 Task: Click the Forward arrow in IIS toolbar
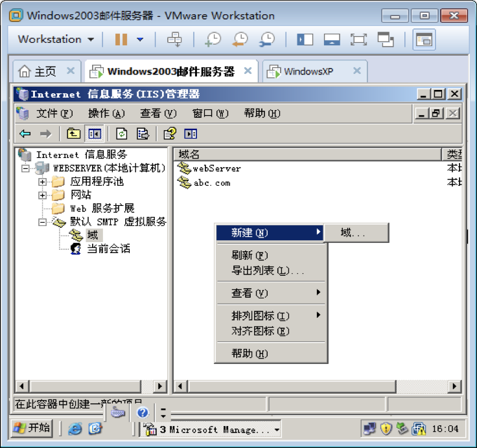(x=45, y=134)
